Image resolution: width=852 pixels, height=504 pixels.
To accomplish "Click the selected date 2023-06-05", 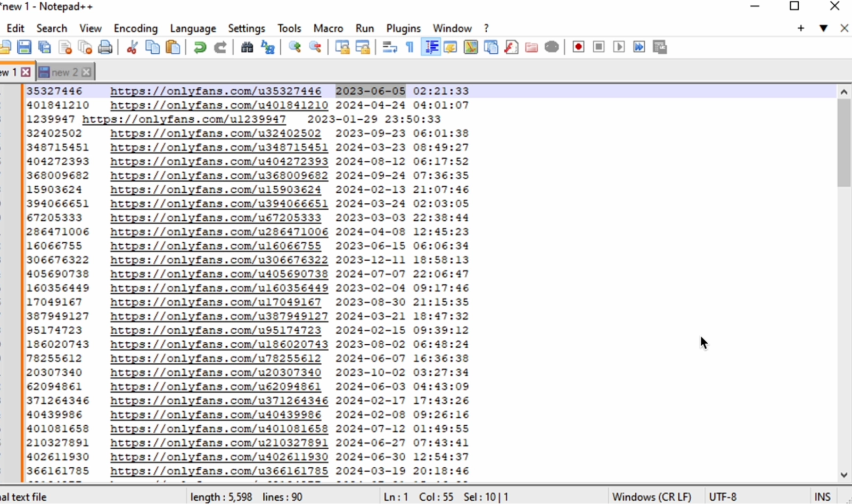I will pos(371,91).
